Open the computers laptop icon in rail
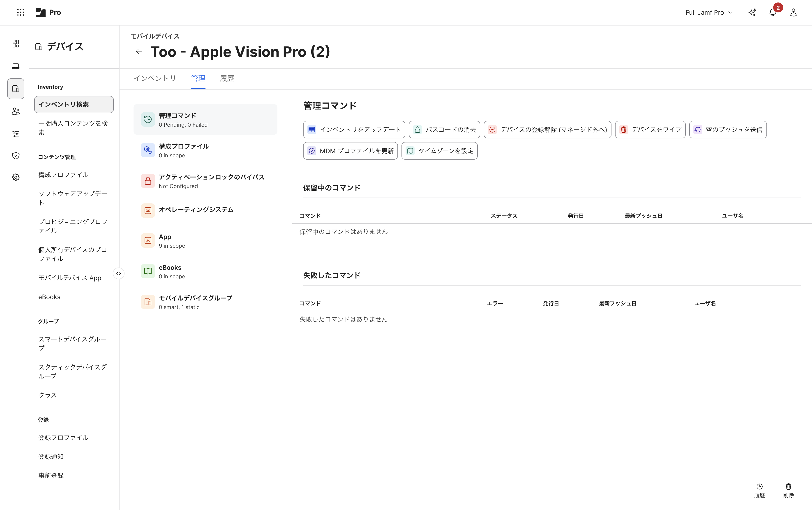812x510 pixels. (16, 66)
